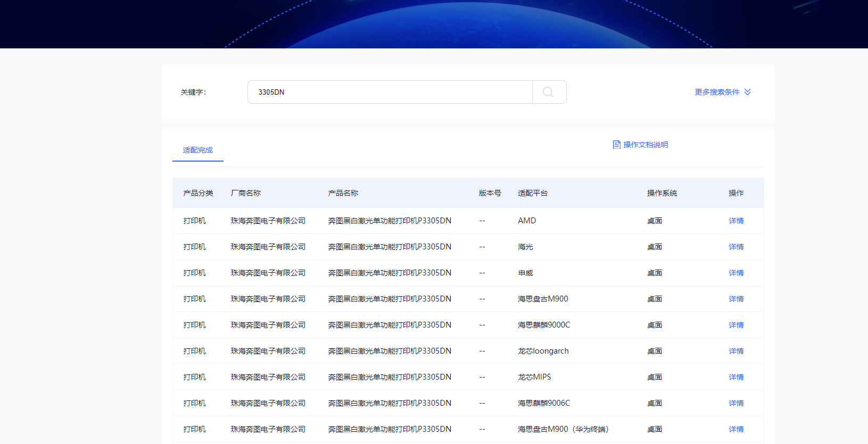
Task: Click 海思盘古M900（华为终端） platform cell
Action: pos(564,429)
